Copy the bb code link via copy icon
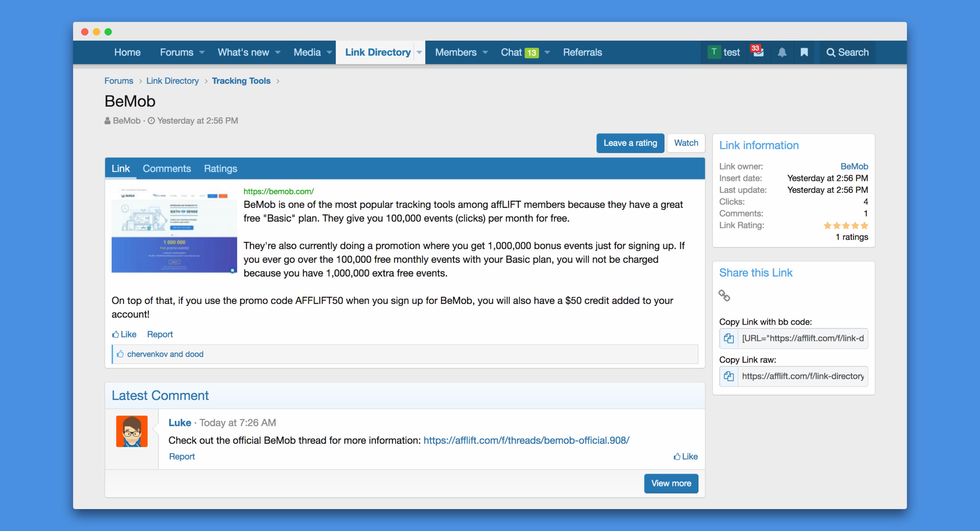Viewport: 980px width, 531px height. [729, 338]
